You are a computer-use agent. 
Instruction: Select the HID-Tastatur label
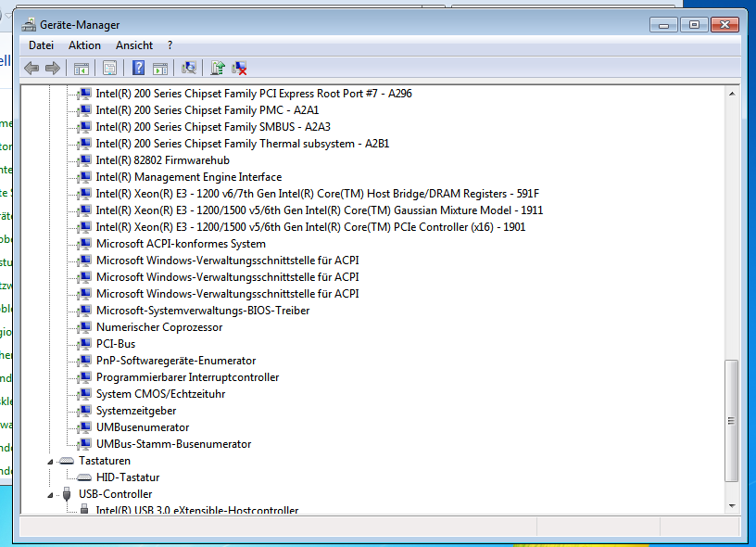[128, 477]
